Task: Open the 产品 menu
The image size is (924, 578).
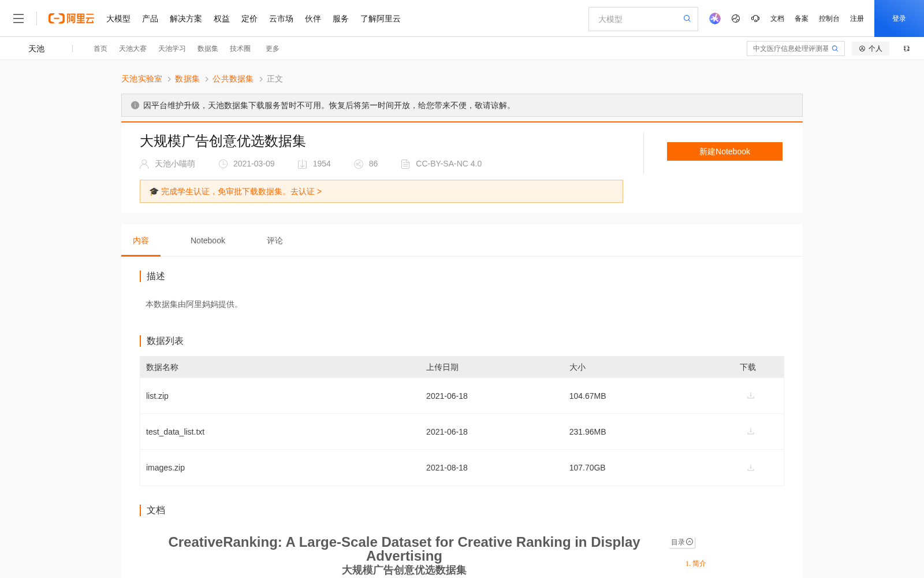Action: pos(150,18)
